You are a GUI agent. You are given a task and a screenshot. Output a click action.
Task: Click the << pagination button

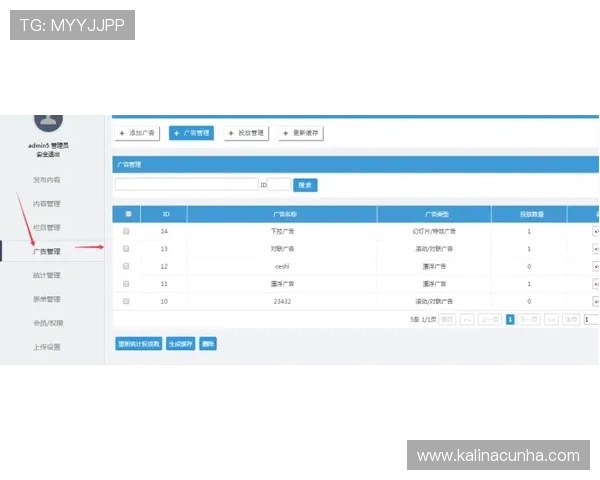click(x=467, y=319)
